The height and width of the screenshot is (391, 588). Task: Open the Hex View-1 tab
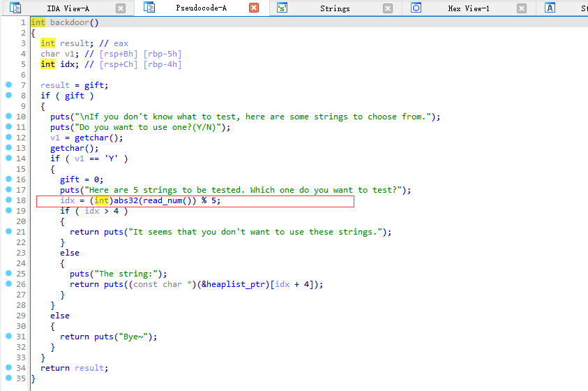[x=468, y=8]
